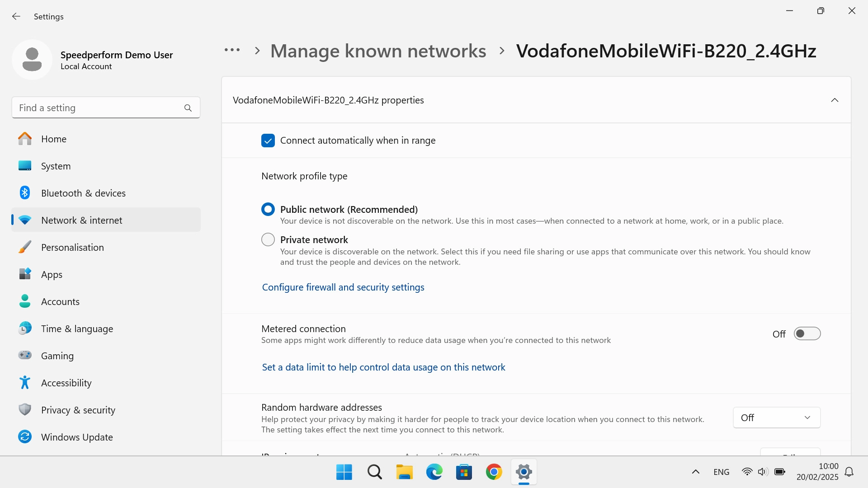
Task: Click the Find a setting search box
Action: click(97, 108)
